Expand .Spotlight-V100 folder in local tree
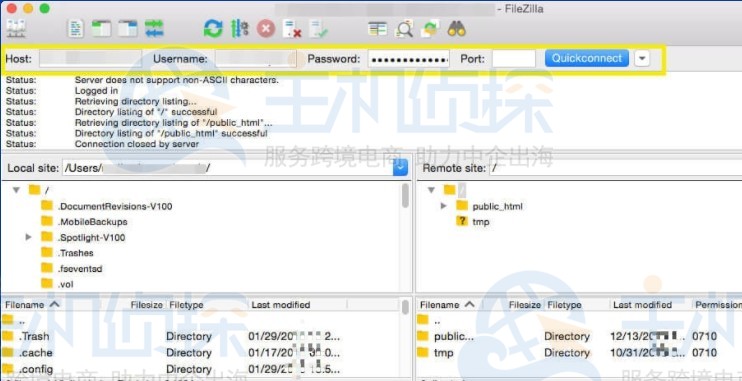The width and height of the screenshot is (742, 381). (28, 237)
